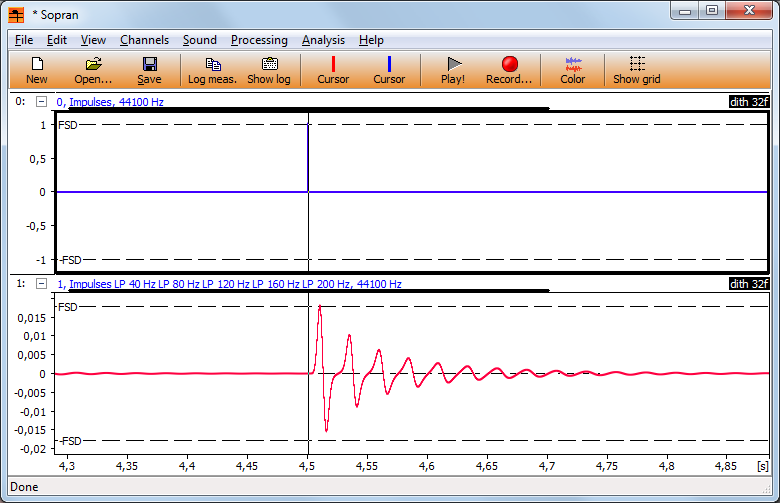This screenshot has height=503, width=780.
Task: Click the Log meas. toolbar icon
Action: (x=212, y=70)
